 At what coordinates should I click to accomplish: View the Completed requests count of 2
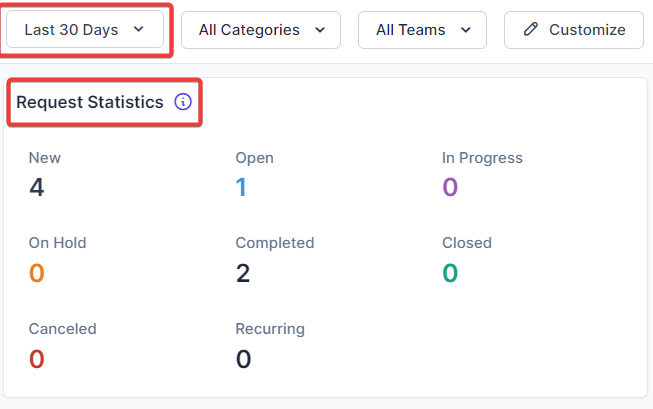click(x=243, y=272)
